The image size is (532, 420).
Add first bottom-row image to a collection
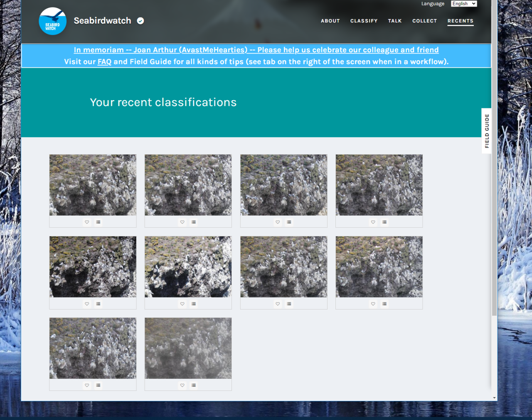click(x=99, y=386)
